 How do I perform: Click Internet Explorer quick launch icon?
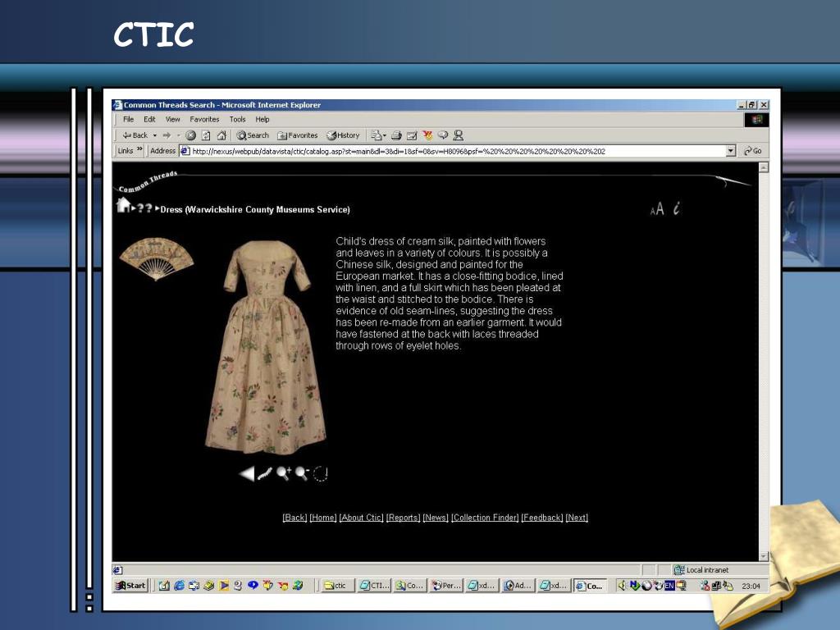pos(179,586)
